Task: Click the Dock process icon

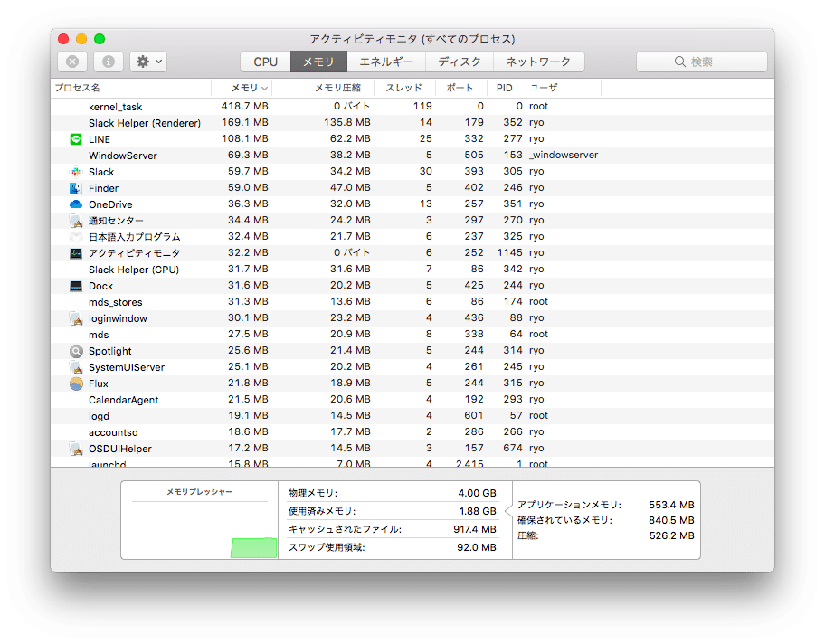Action: 76,286
